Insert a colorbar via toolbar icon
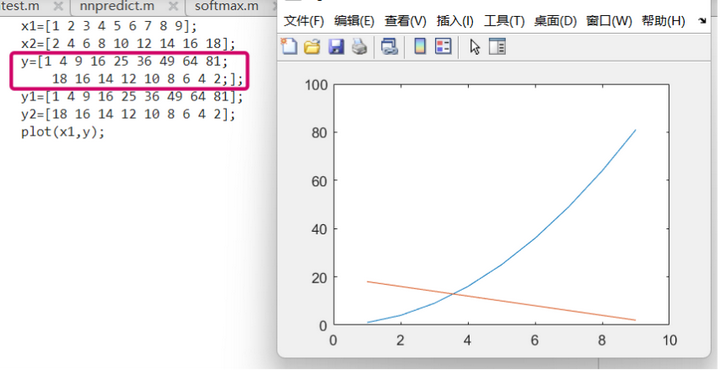 point(420,46)
